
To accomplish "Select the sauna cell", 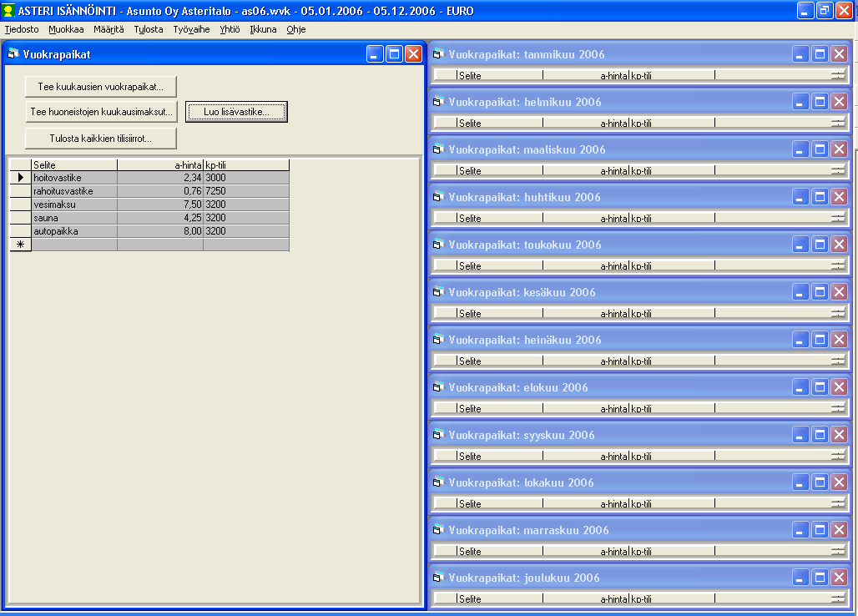I will coord(74,218).
